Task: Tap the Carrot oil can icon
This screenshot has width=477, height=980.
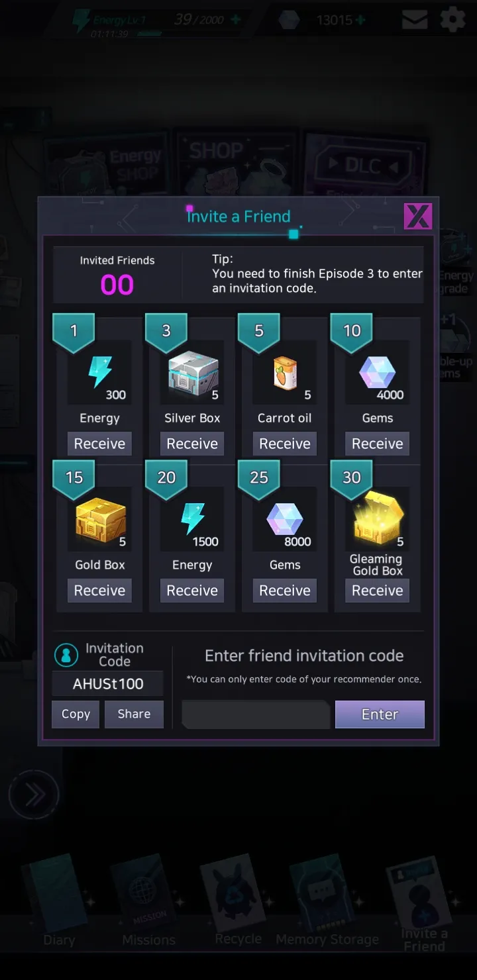Action: tap(285, 373)
